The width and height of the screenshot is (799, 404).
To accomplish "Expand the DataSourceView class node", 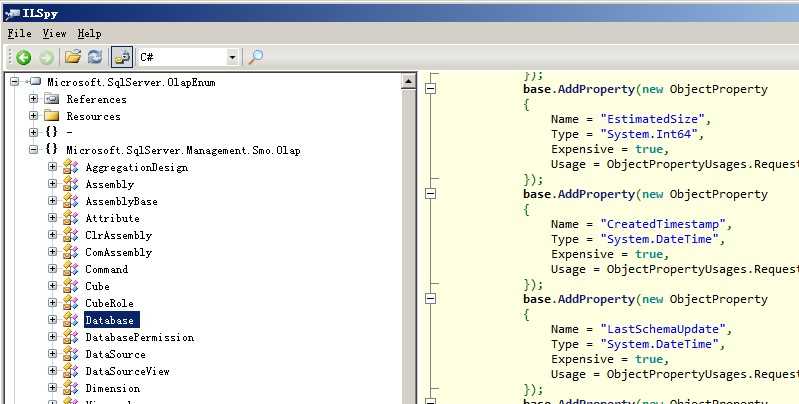I will (x=52, y=370).
